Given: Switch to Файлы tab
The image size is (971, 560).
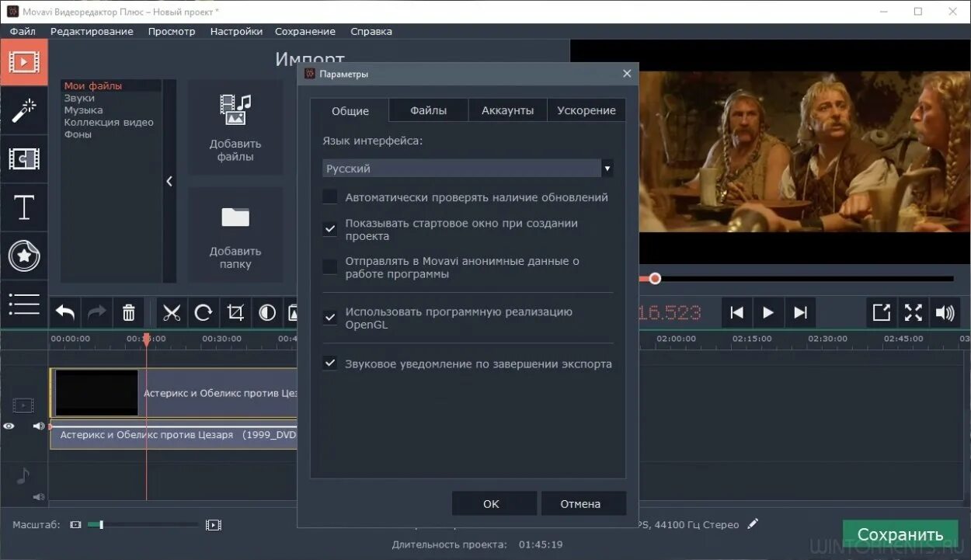Looking at the screenshot, I should (x=429, y=110).
